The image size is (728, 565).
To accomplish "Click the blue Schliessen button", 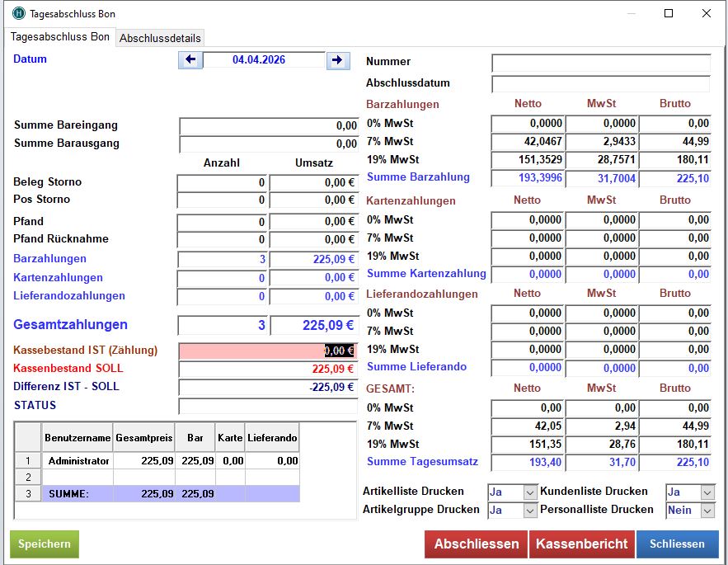I will [x=677, y=544].
